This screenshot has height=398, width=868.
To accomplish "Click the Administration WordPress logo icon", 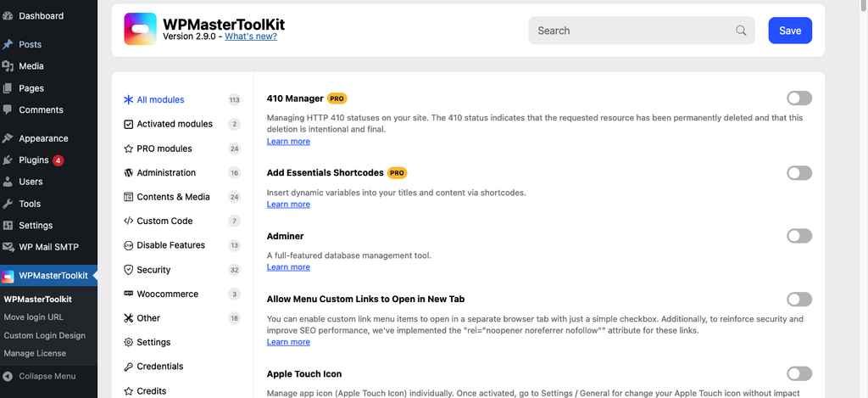I will [x=129, y=173].
